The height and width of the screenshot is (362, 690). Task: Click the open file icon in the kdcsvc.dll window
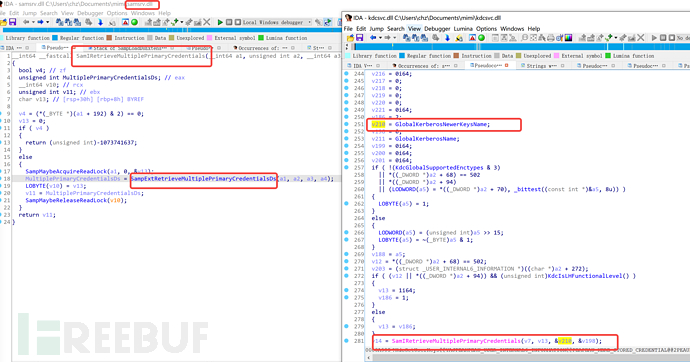[x=350, y=38]
